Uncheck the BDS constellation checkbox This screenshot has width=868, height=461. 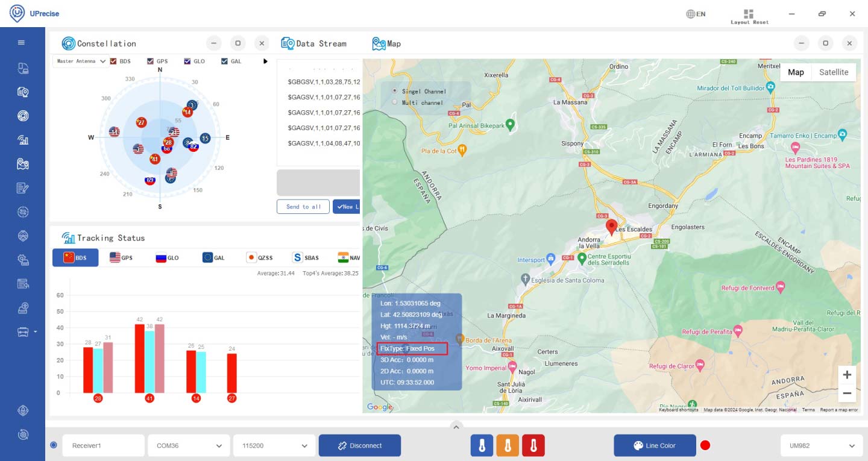point(113,61)
